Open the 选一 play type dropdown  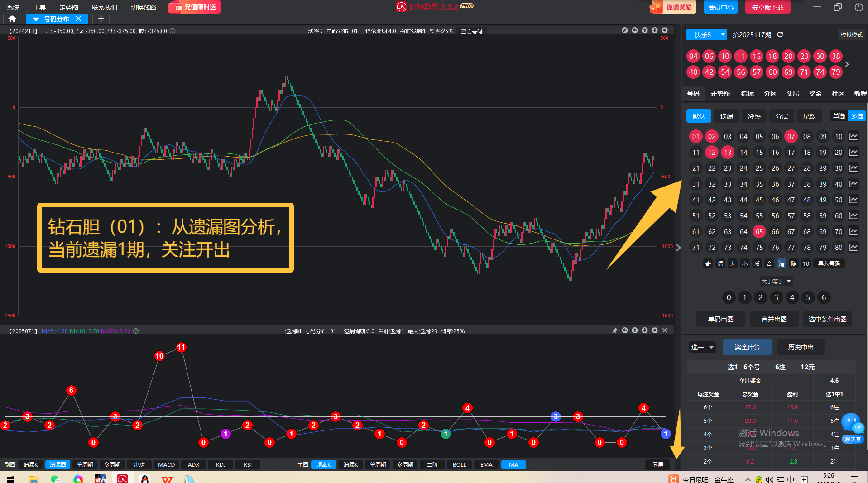(702, 347)
